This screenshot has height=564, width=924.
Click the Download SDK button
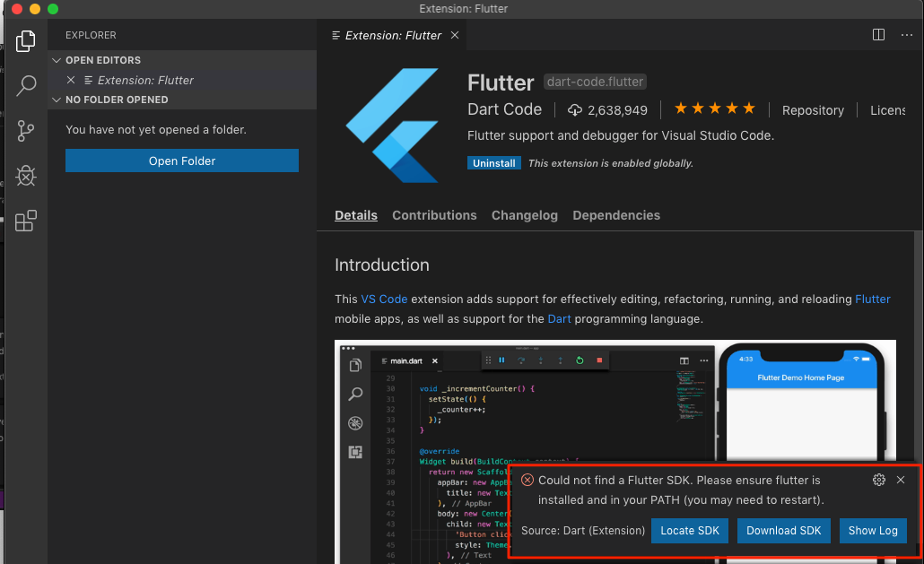(784, 531)
